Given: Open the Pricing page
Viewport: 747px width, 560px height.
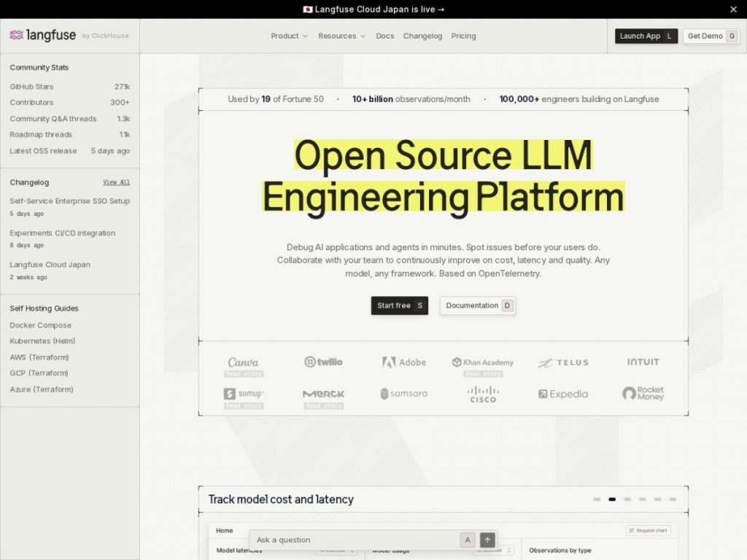Looking at the screenshot, I should tap(463, 36).
